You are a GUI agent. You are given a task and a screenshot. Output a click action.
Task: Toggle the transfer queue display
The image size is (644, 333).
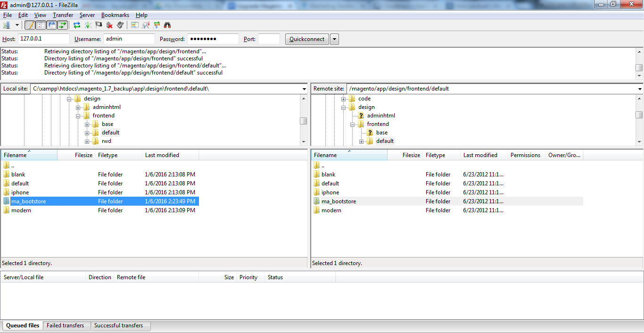(x=63, y=25)
